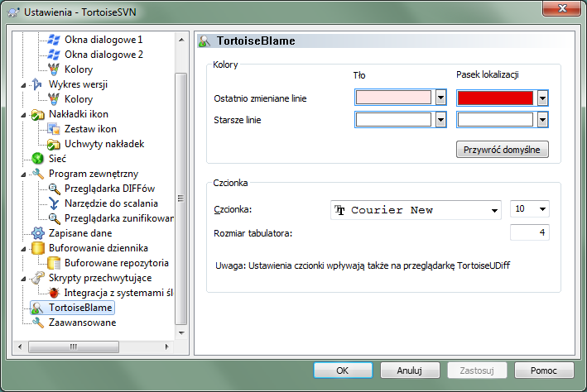The width and height of the screenshot is (587, 392).
Task: Click the Kolory icon under Okna dialogowe
Action: click(x=54, y=69)
